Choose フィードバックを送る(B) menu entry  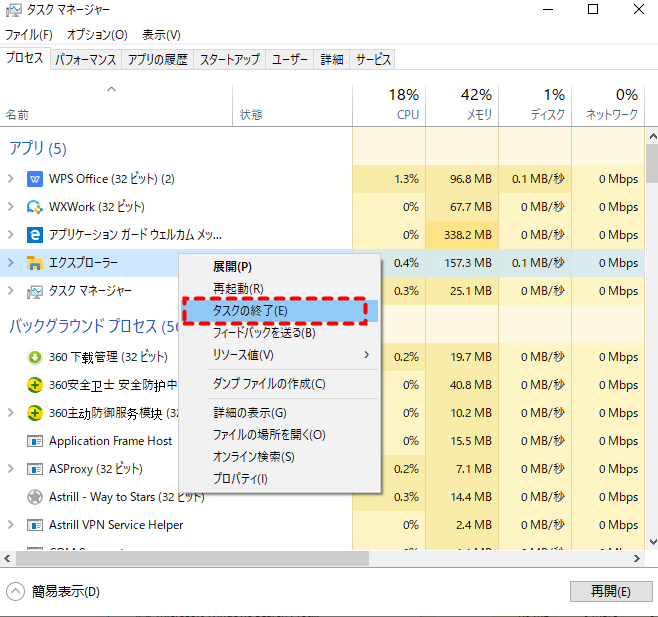pos(279,333)
